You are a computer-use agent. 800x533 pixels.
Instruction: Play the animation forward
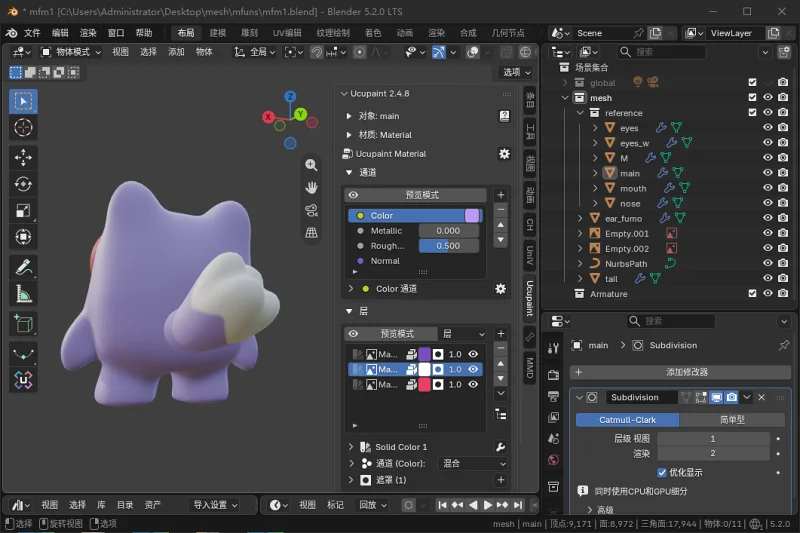(x=487, y=505)
